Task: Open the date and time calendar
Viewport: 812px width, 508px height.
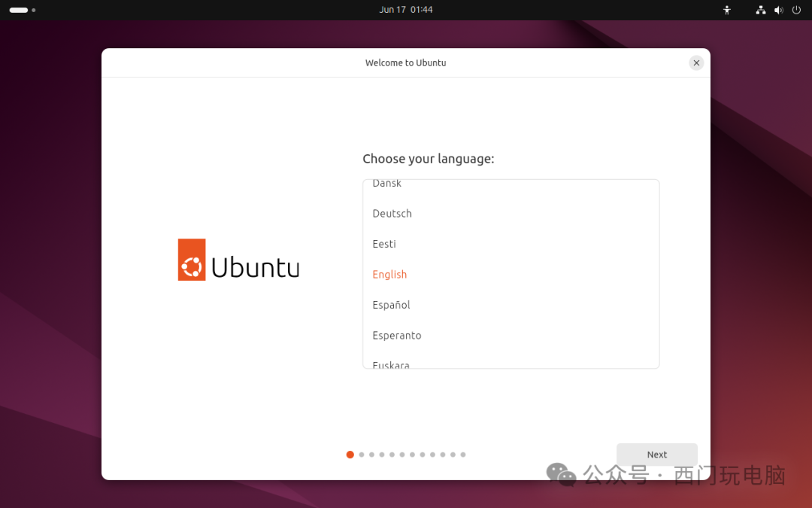Action: pyautogui.click(x=406, y=10)
